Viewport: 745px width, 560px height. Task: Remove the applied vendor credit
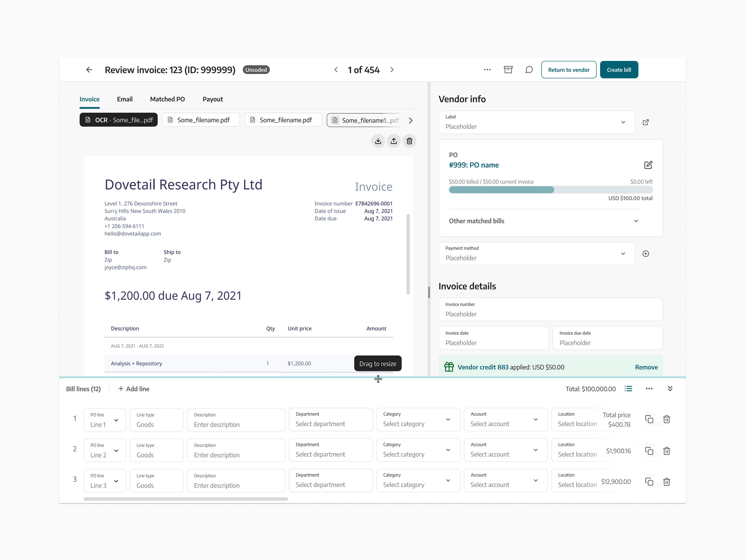pyautogui.click(x=646, y=367)
